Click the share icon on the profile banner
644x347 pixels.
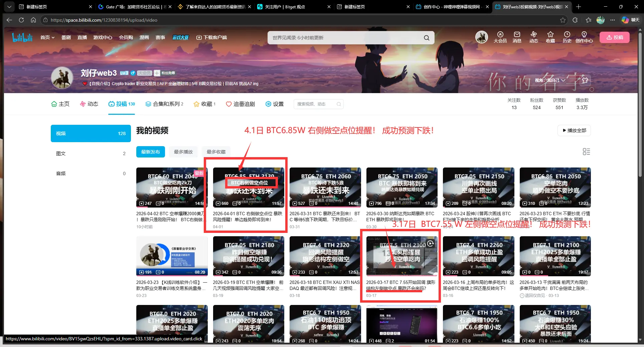[585, 80]
